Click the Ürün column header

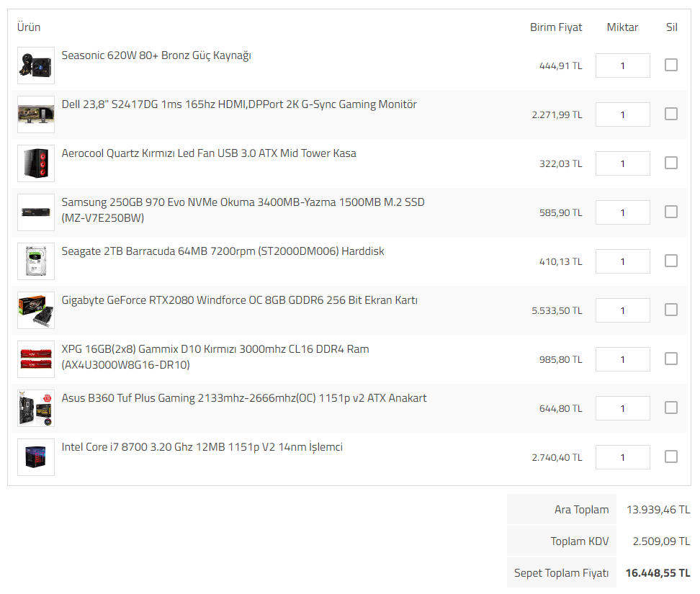(x=29, y=27)
